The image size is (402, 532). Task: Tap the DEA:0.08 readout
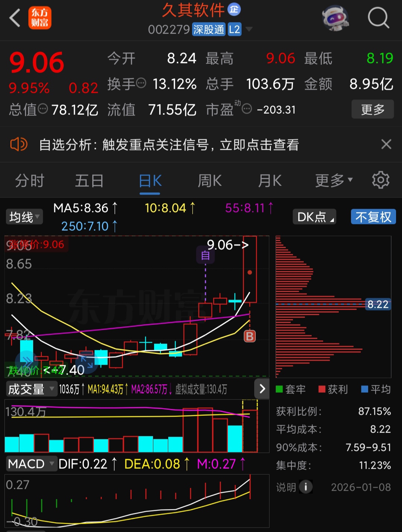click(x=157, y=464)
